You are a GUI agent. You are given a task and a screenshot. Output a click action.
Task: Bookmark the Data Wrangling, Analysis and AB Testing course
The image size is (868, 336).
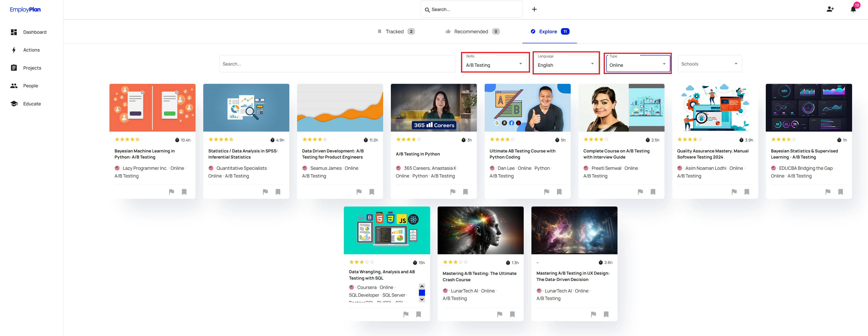[x=418, y=314]
